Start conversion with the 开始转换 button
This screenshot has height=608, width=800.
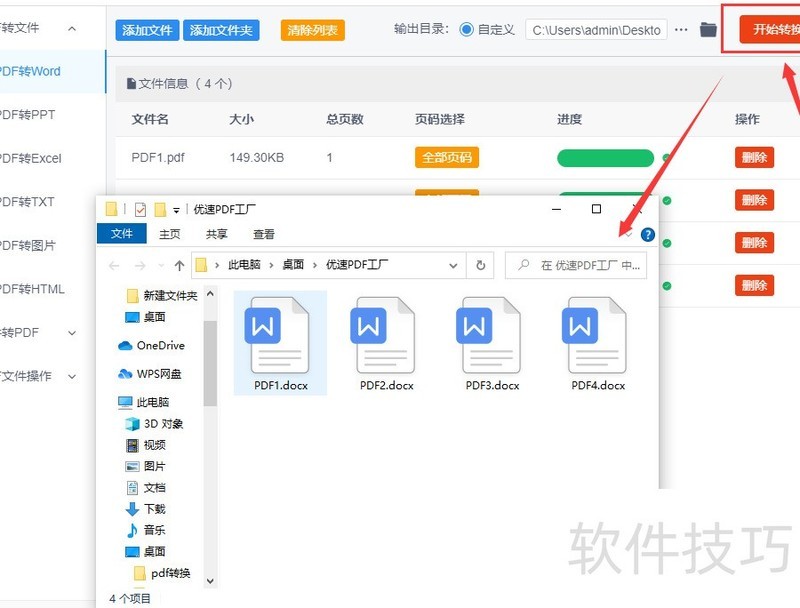pos(769,29)
